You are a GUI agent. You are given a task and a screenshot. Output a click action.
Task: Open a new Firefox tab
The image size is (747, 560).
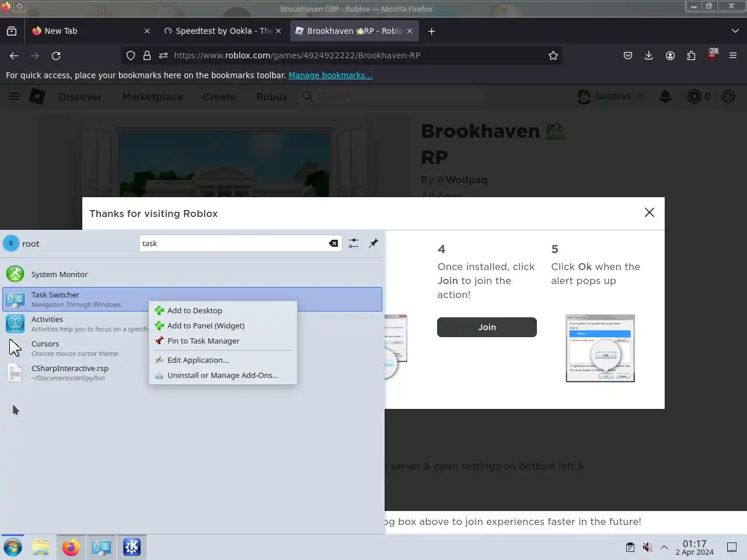pos(431,31)
